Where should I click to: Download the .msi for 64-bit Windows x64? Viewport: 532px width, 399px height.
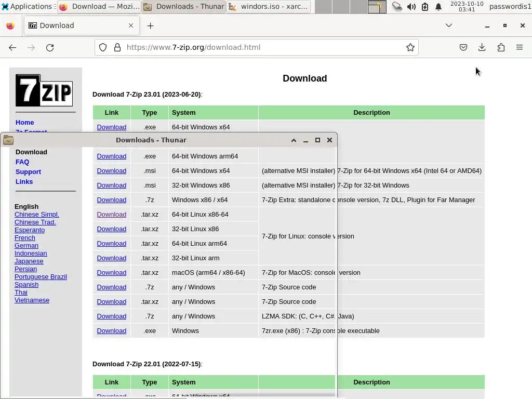(112, 171)
